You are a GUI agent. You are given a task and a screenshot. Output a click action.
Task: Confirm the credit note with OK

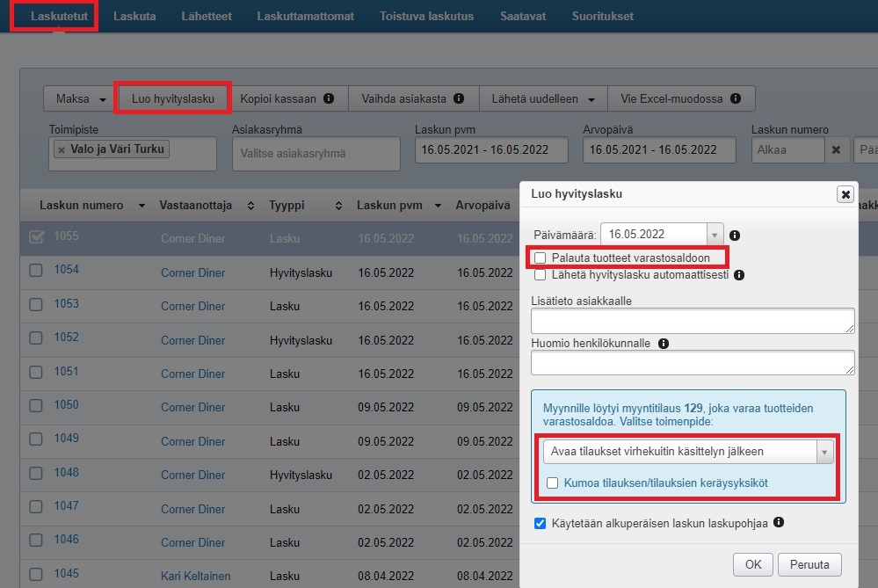click(752, 564)
